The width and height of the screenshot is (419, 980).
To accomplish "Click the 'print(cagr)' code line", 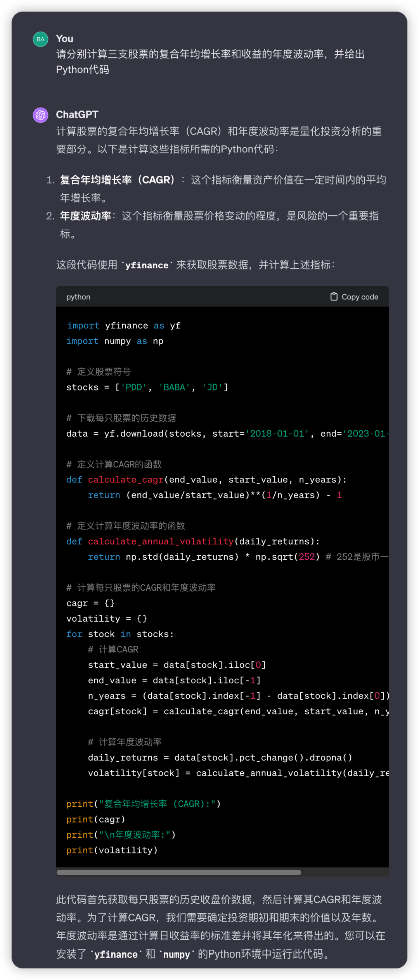I will [95, 819].
